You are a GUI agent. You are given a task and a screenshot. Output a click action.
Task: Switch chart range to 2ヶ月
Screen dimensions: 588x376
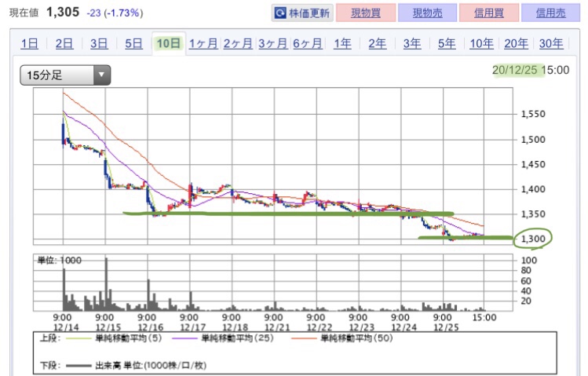tap(238, 43)
